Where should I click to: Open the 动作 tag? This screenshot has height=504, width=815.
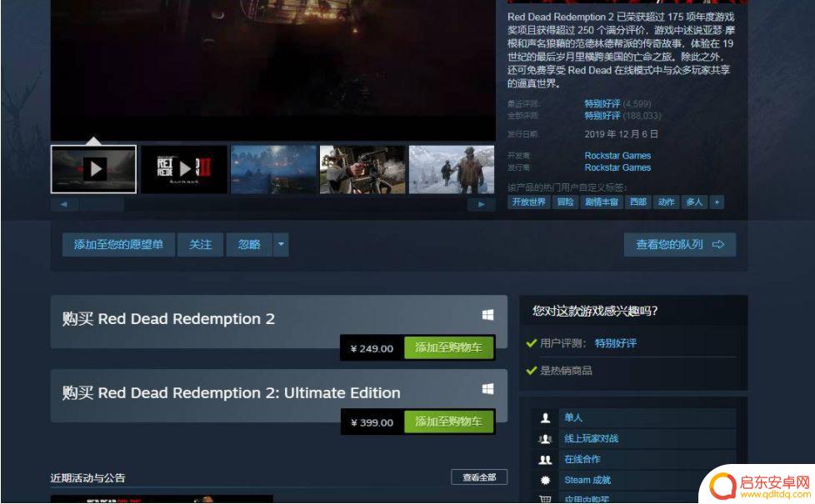click(666, 202)
